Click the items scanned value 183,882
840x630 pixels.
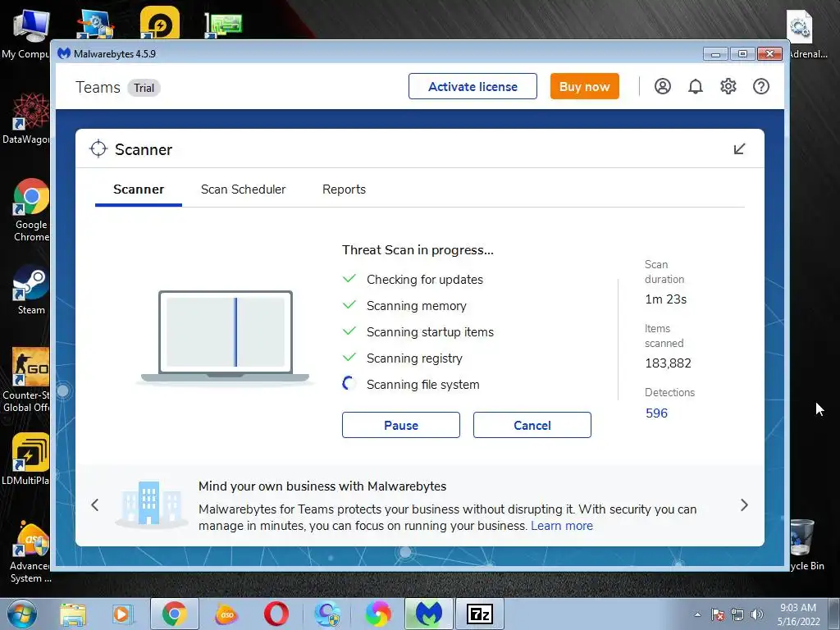pos(668,363)
